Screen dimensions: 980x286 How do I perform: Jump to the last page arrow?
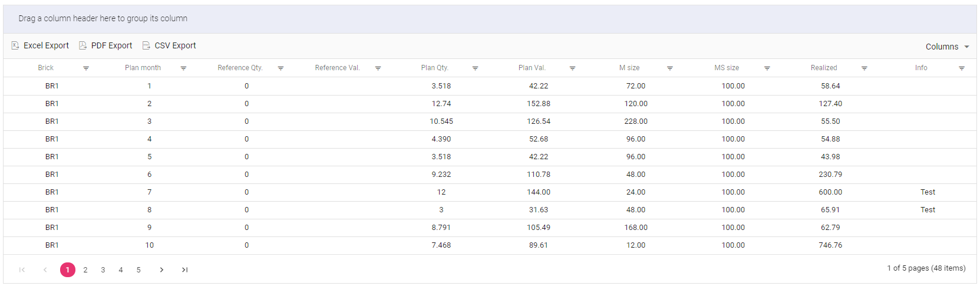point(184,270)
